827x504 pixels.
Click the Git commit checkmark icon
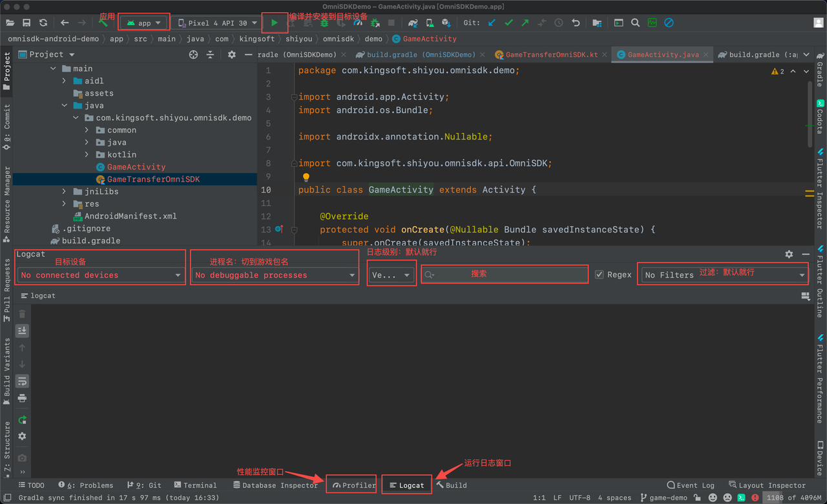click(508, 23)
